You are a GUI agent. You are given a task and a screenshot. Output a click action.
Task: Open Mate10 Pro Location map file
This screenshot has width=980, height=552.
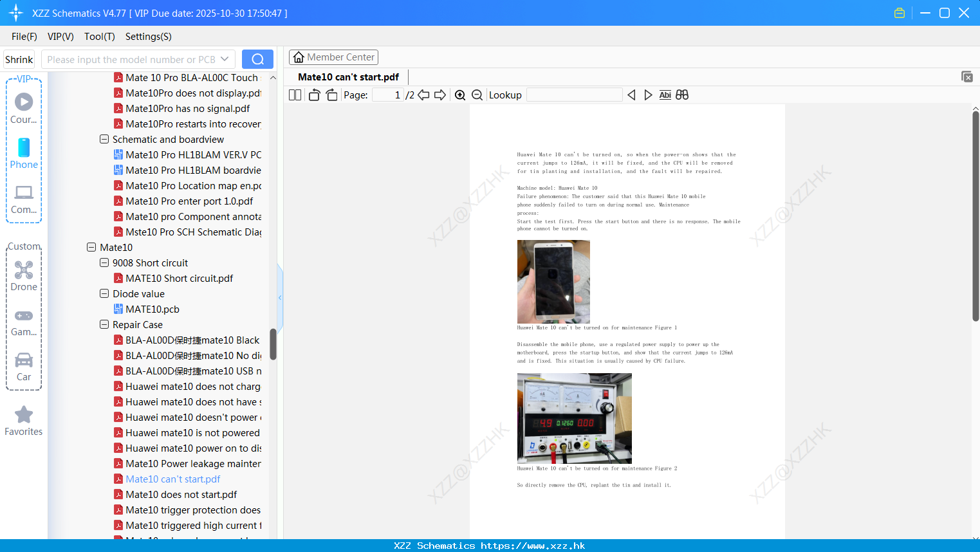click(188, 185)
